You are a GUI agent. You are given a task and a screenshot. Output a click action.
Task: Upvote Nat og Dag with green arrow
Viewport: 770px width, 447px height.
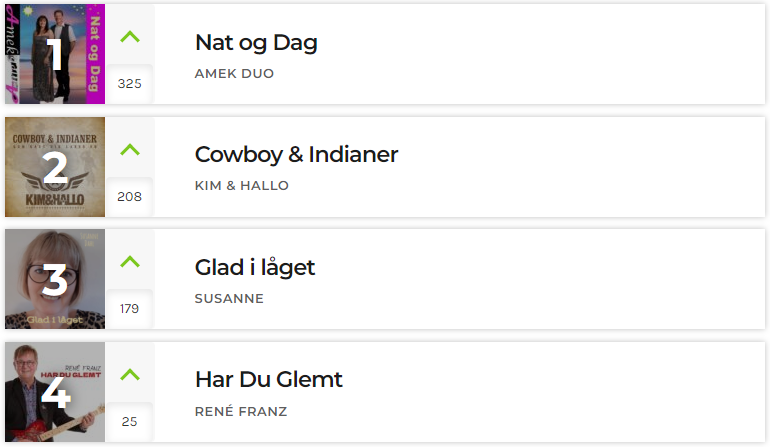click(130, 37)
